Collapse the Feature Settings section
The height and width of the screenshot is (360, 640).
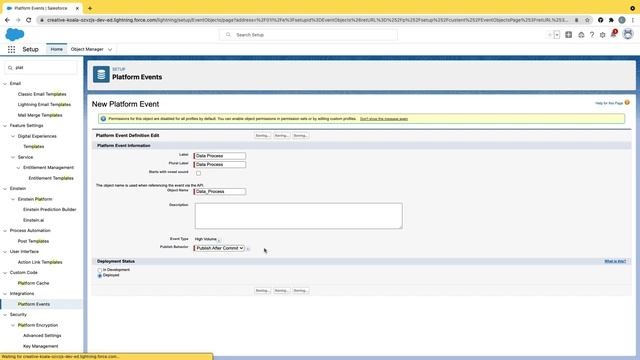click(5, 126)
